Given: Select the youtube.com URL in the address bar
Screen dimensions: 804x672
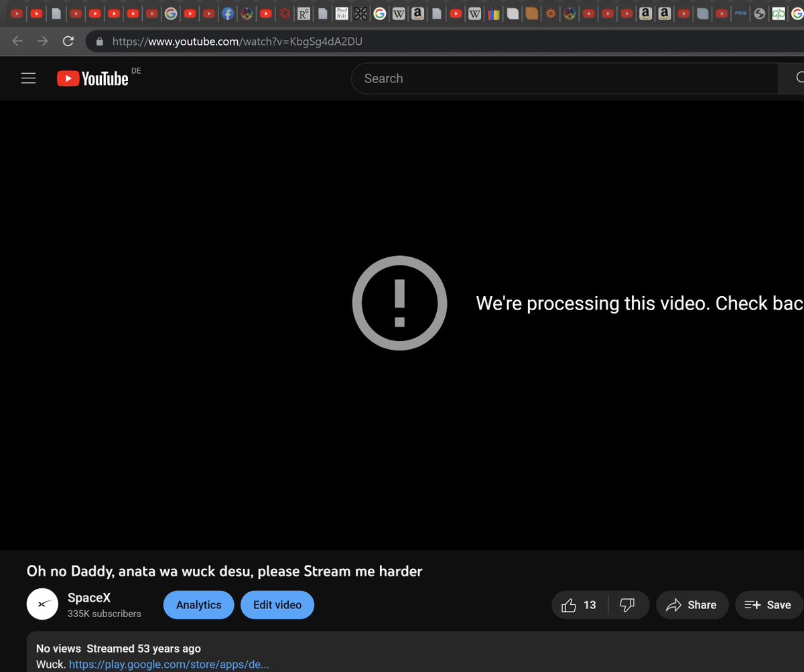Looking at the screenshot, I should tap(237, 41).
